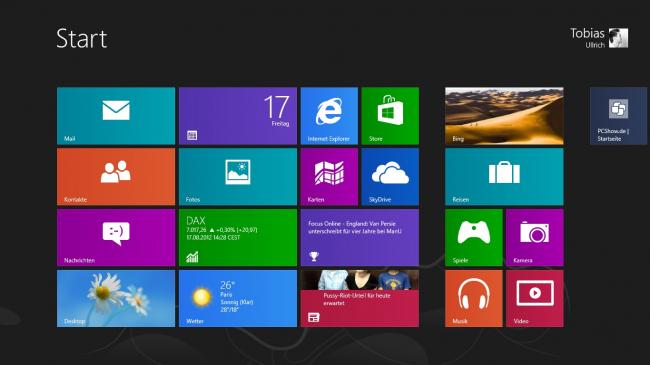Viewport: 650px width, 365px height.
Task: Open the Nachrichten messaging tile
Action: coord(116,238)
